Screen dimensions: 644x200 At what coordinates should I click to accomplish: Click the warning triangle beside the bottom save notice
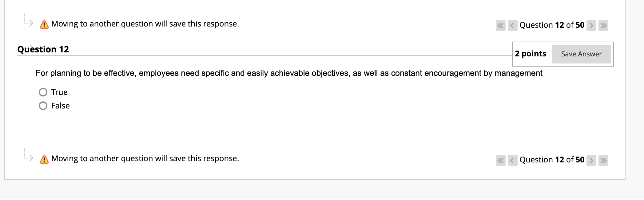point(44,159)
